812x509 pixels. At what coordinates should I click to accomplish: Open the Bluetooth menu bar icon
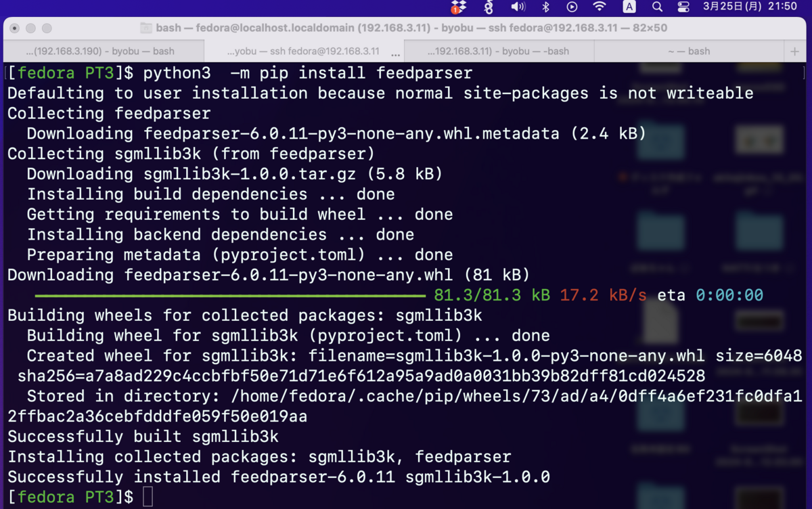coord(545,7)
